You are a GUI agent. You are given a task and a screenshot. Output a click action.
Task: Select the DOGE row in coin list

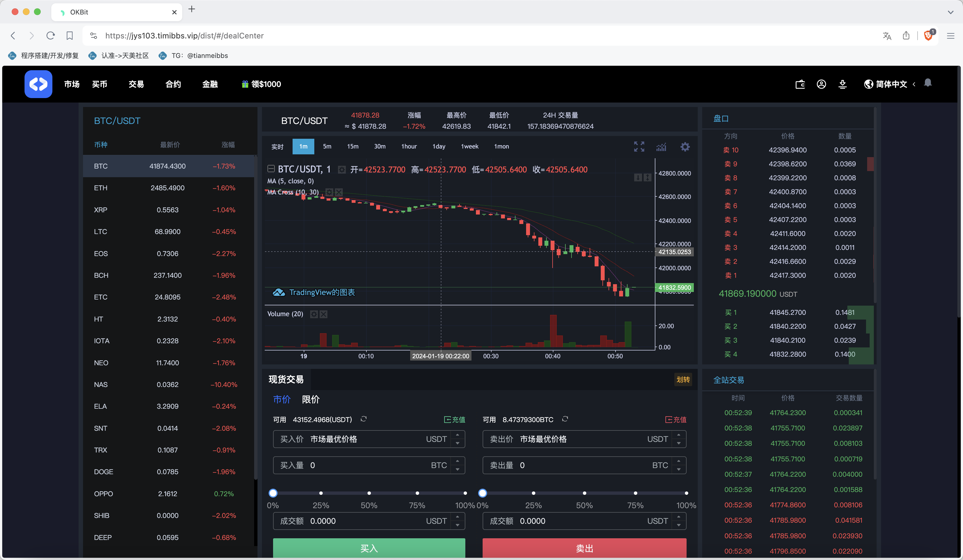tap(169, 472)
